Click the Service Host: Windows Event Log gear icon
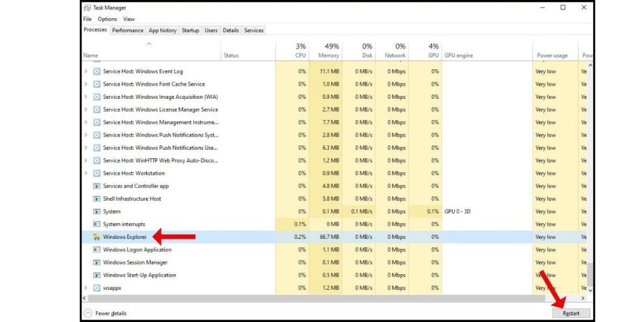Screen dimensions: 644x322 click(x=96, y=72)
